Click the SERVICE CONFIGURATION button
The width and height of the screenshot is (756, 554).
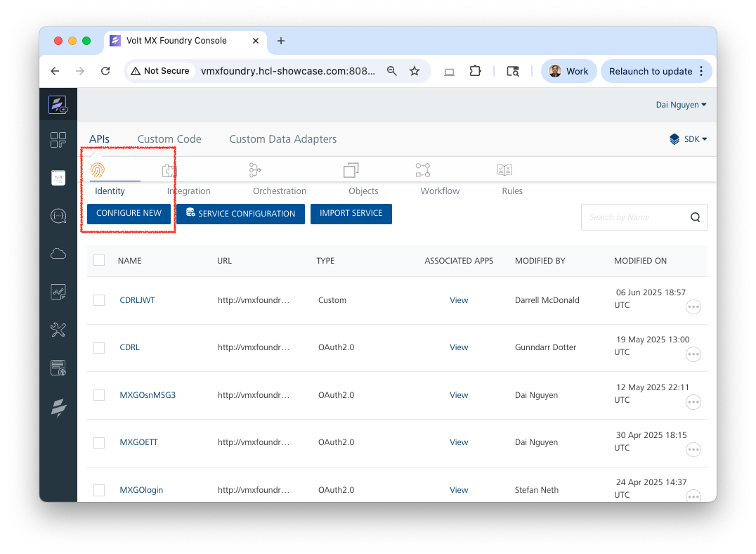(240, 214)
